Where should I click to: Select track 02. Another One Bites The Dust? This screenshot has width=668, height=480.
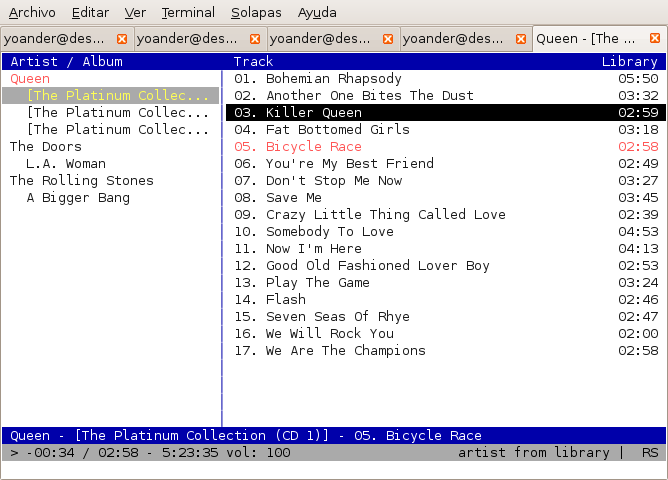[x=446, y=95]
